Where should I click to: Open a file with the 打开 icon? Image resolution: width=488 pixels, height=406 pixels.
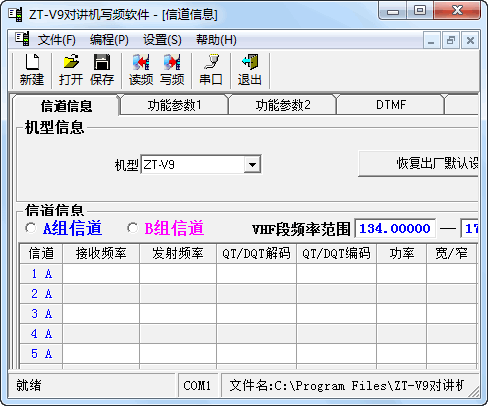[71, 70]
